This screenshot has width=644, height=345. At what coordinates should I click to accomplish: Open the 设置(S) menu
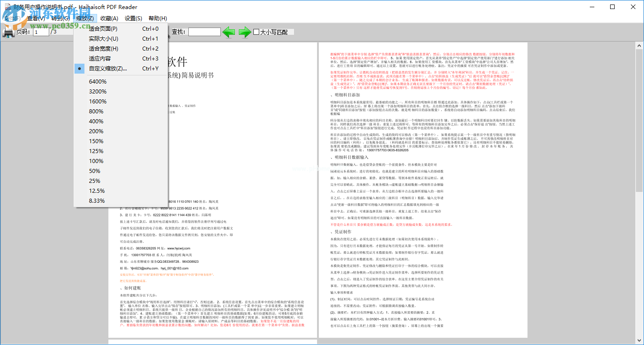(x=134, y=19)
